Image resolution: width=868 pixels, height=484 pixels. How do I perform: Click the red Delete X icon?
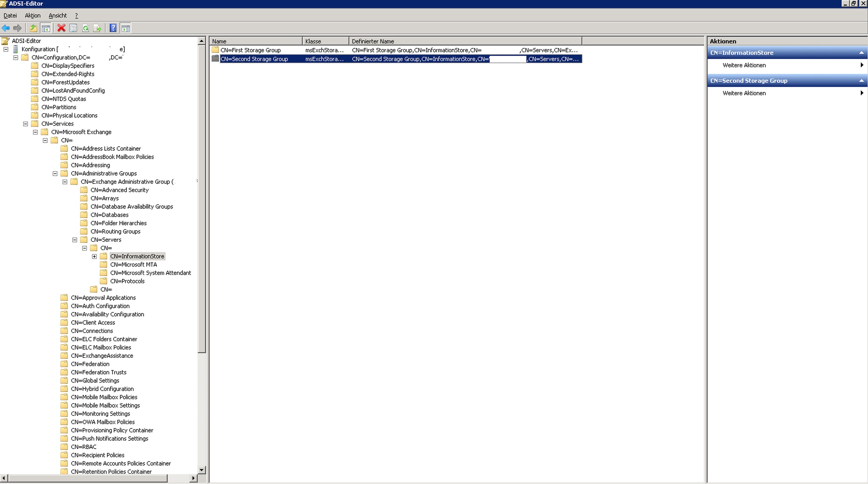coord(61,28)
